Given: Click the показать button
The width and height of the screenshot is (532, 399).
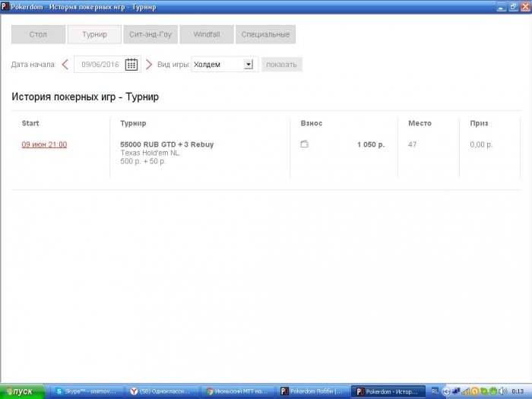Looking at the screenshot, I should [282, 65].
